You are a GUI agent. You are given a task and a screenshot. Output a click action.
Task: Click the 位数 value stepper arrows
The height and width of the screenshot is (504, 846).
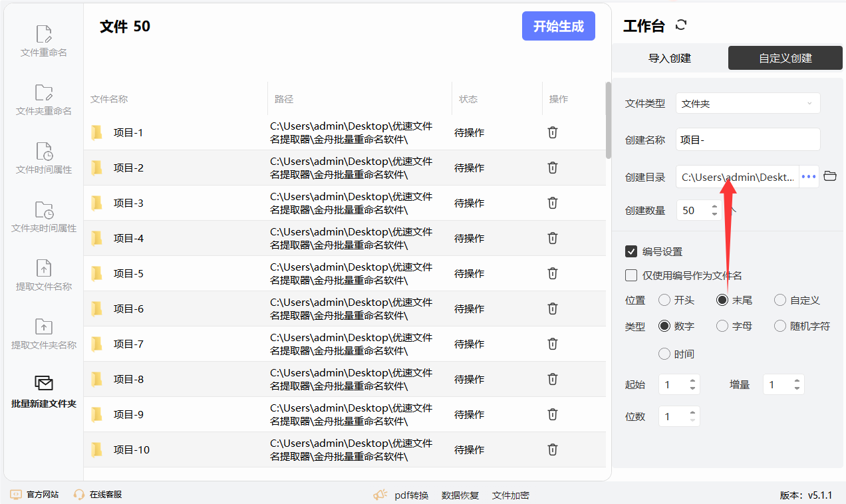point(692,416)
